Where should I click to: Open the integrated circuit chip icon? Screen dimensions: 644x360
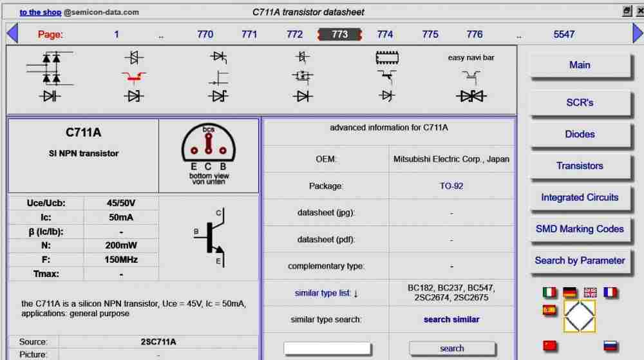[x=386, y=58]
